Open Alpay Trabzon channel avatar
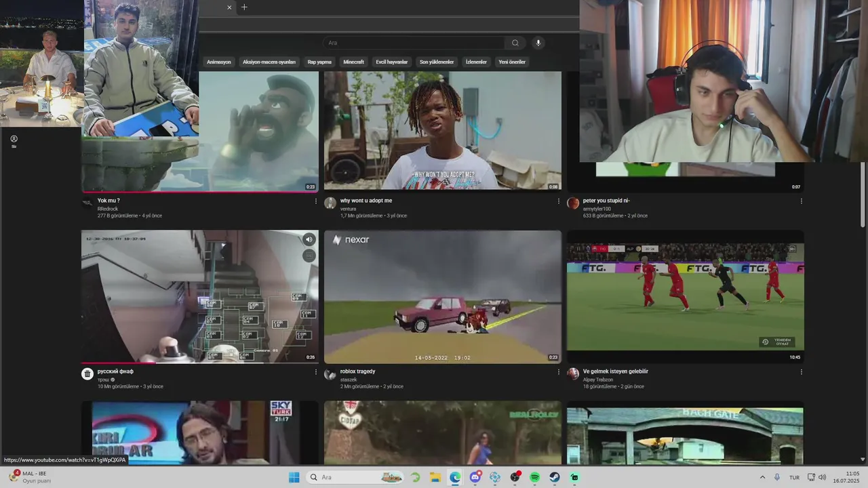868x488 pixels. 573,374
